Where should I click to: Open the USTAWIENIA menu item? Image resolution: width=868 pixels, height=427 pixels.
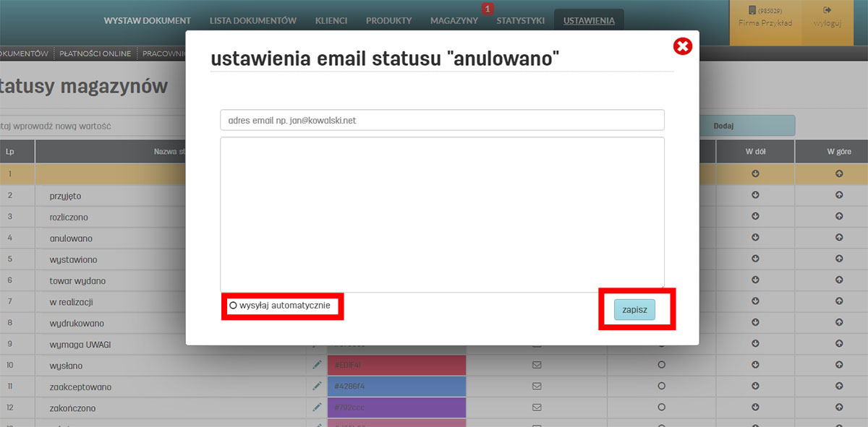point(588,21)
